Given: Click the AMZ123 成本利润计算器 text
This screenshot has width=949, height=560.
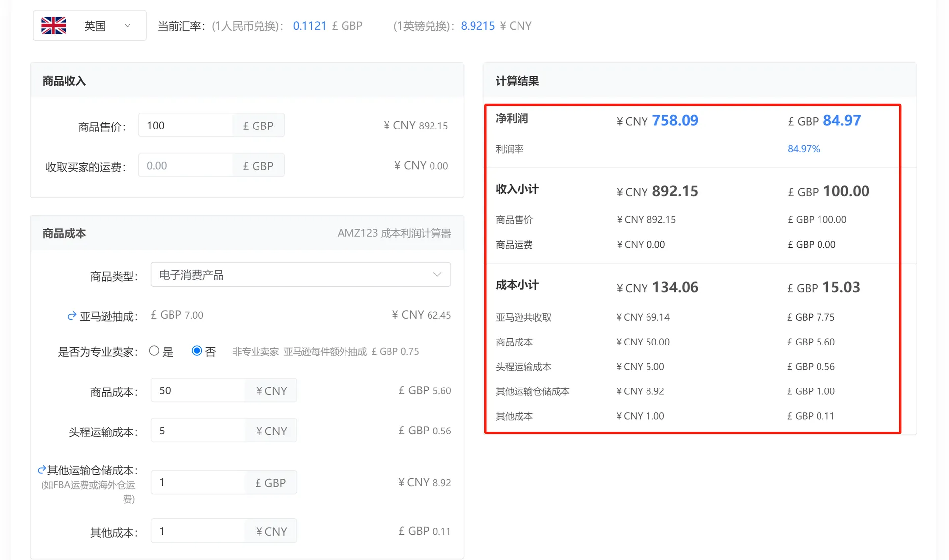Looking at the screenshot, I should tap(394, 233).
